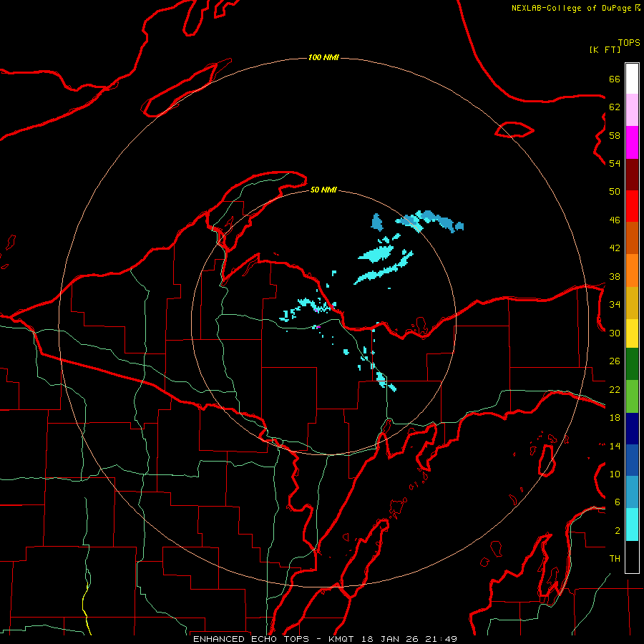Select the bright orange legend swatch
This screenshot has height=644, width=644.
pos(632,270)
